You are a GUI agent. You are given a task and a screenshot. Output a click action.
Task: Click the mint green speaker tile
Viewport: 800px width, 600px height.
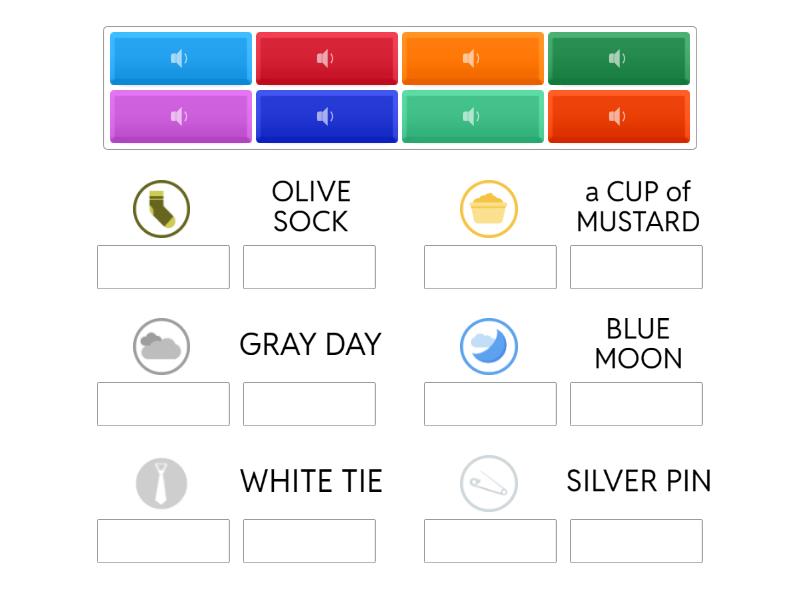click(x=472, y=117)
